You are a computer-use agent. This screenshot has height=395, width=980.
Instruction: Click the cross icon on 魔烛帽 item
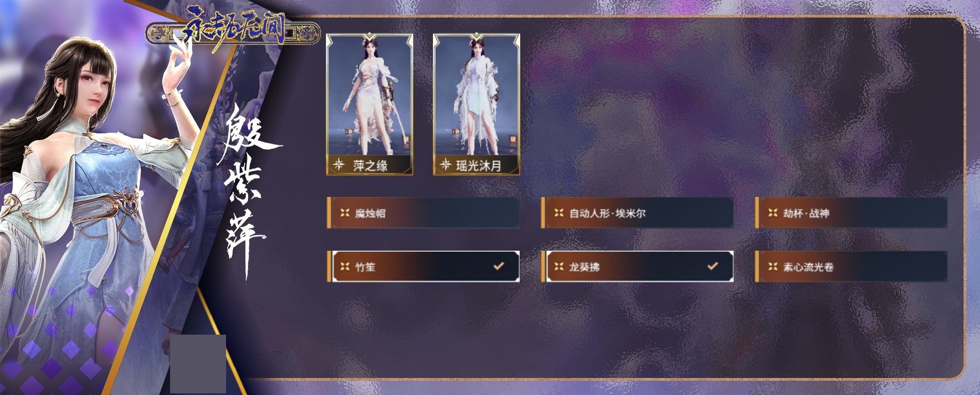pyautogui.click(x=345, y=213)
